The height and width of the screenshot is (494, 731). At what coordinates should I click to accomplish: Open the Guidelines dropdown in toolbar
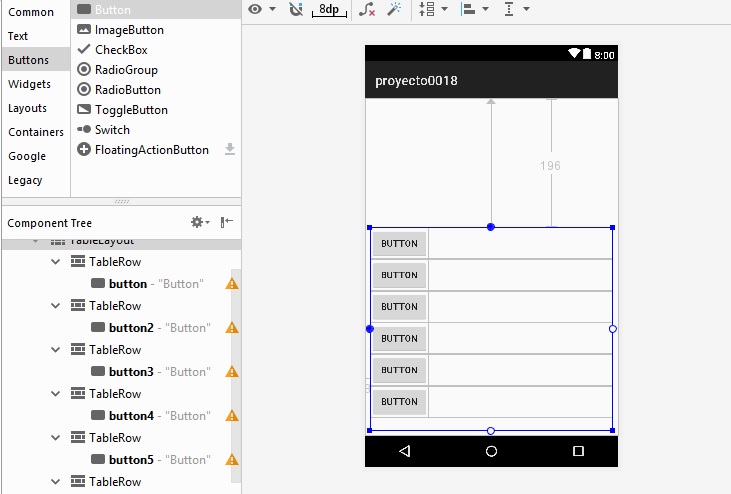(516, 9)
